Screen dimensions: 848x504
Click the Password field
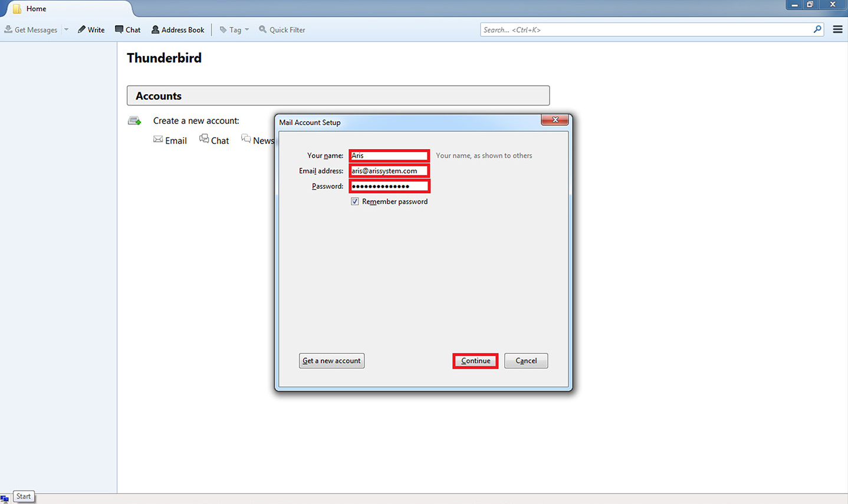tap(389, 186)
